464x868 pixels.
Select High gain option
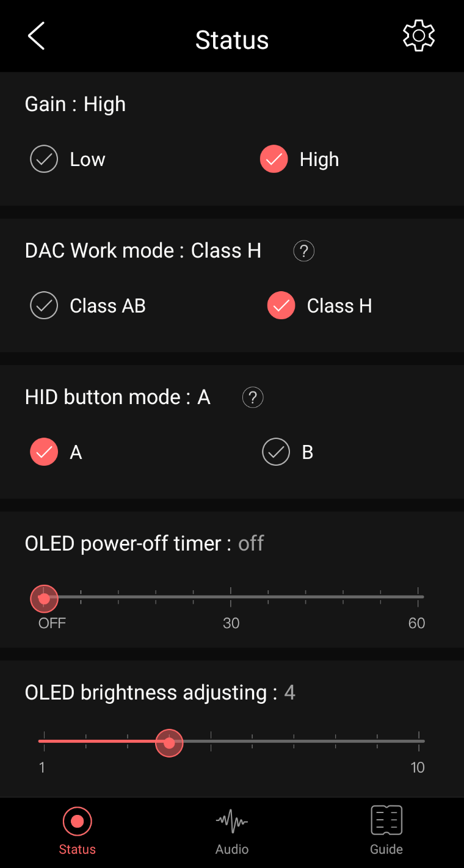click(274, 159)
